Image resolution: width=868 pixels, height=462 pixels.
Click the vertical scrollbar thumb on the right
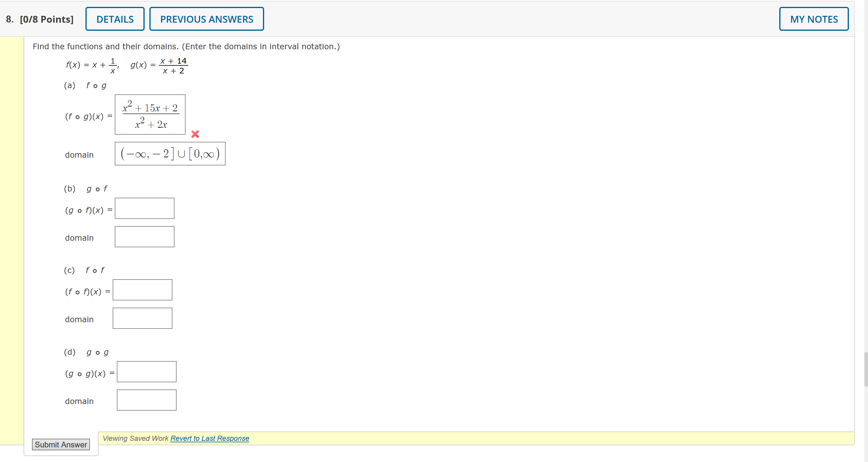click(x=866, y=369)
